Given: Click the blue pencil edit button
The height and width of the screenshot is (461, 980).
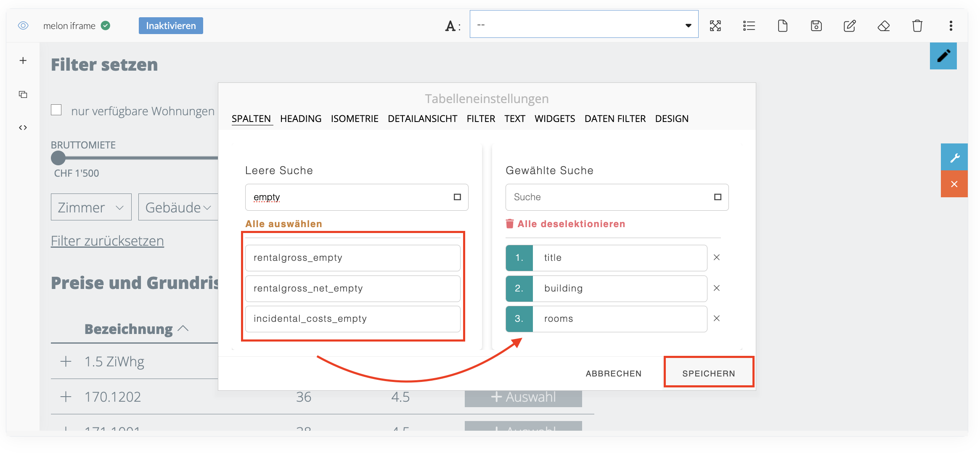Looking at the screenshot, I should tap(943, 56).
